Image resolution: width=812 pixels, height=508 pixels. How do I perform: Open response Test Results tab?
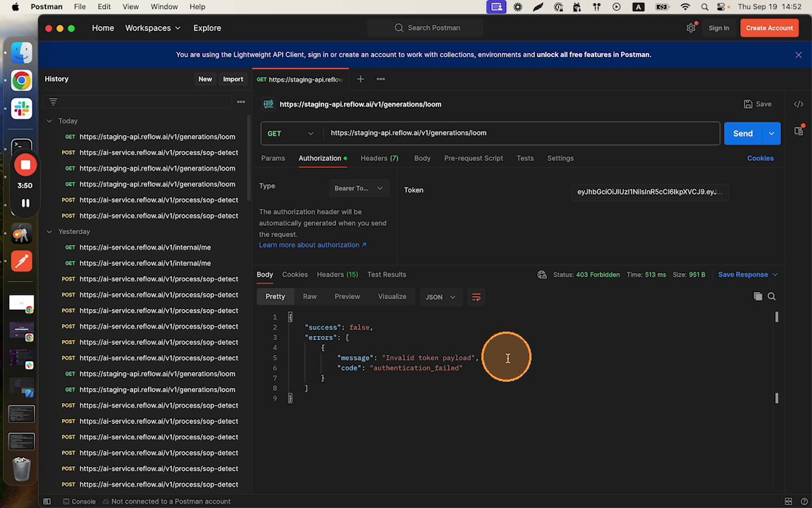click(386, 274)
